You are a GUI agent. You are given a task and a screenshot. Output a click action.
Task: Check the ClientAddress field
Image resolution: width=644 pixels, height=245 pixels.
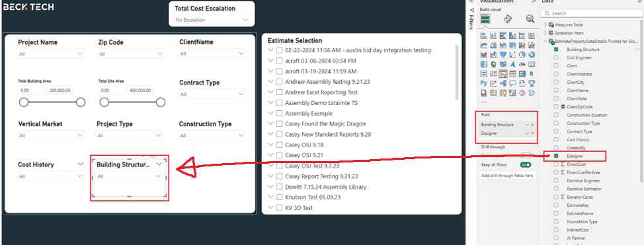(x=556, y=74)
